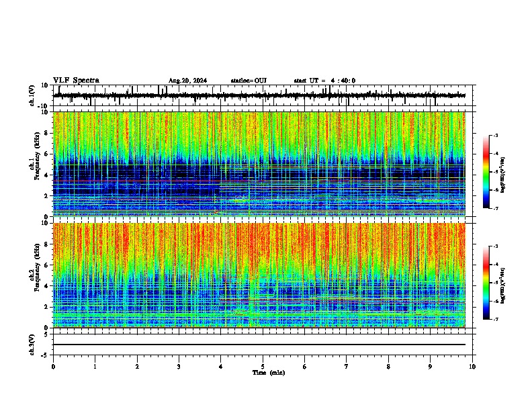Click the time axis tick label '6'

click(x=305, y=367)
